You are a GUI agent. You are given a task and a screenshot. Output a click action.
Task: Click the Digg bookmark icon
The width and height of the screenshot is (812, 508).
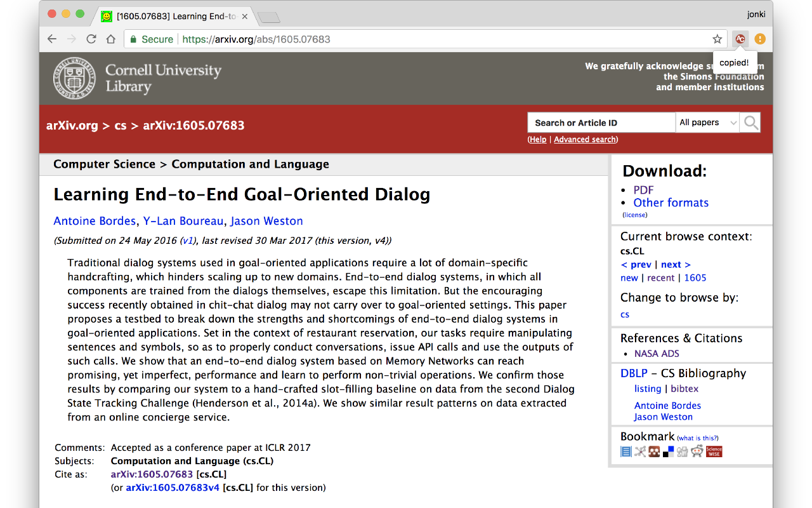[x=683, y=451]
